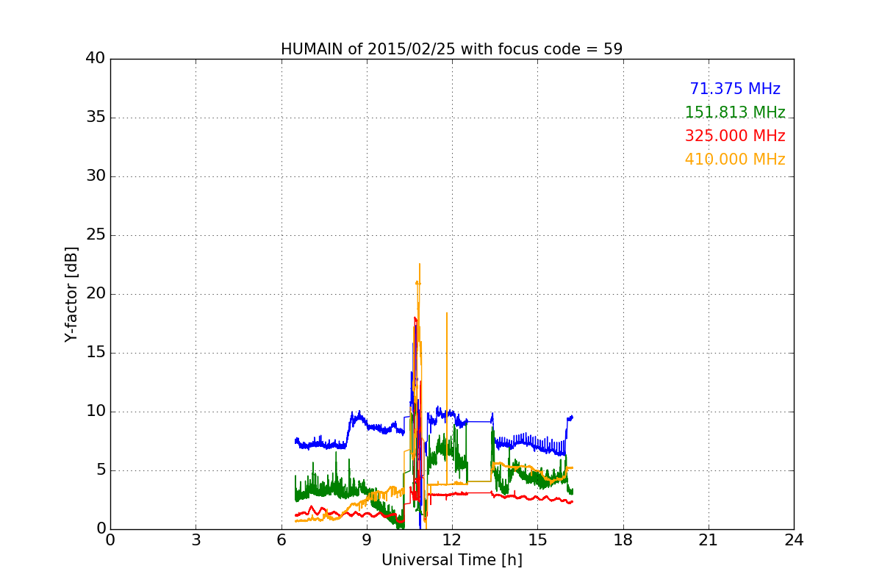This screenshot has width=882, height=588.
Task: Click the x-axis tick label '9'
Action: (x=366, y=540)
